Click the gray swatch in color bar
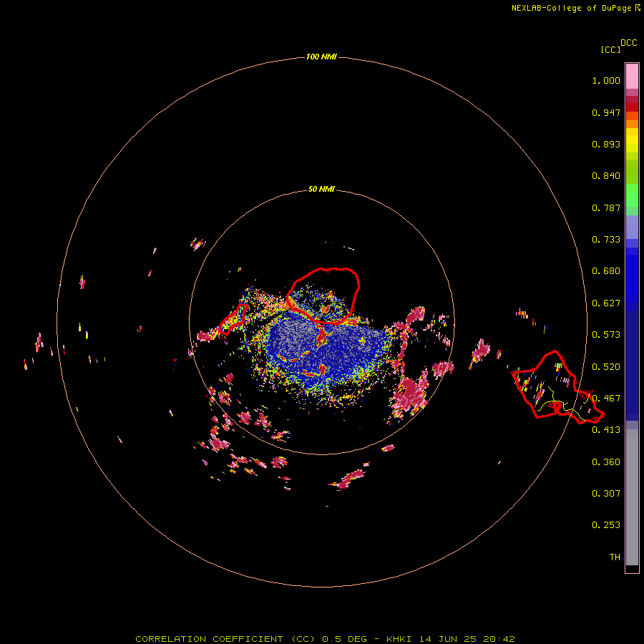The width and height of the screenshot is (644, 644). [x=632, y=497]
